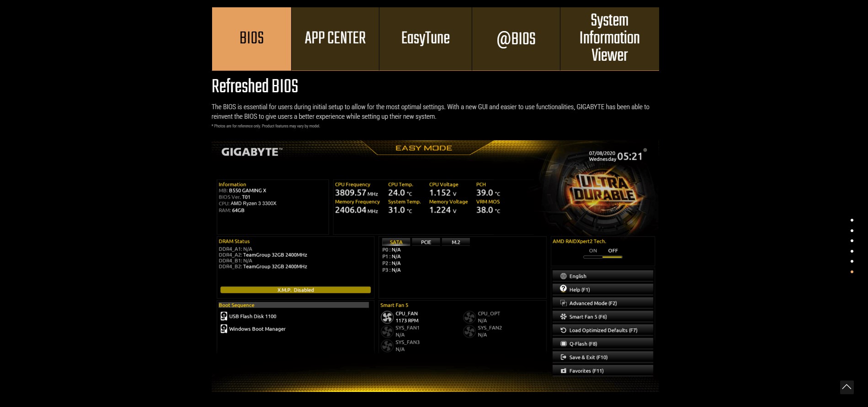Launch Q-Flash (F8)
The width and height of the screenshot is (868, 407).
pyautogui.click(x=602, y=344)
